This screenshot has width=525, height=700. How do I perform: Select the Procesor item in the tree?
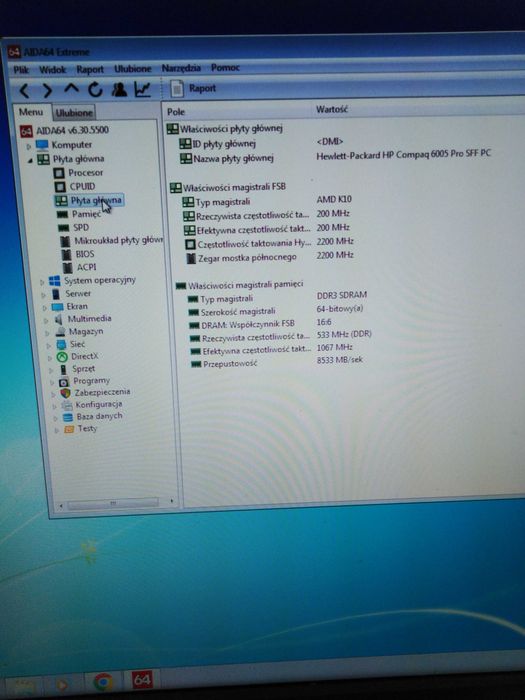86,172
